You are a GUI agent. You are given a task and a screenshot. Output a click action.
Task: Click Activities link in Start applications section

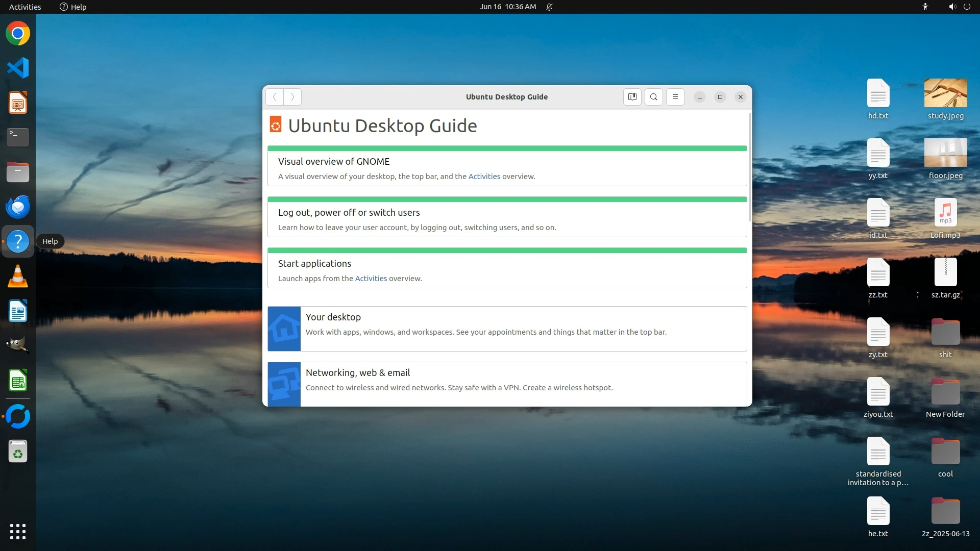pos(371,279)
